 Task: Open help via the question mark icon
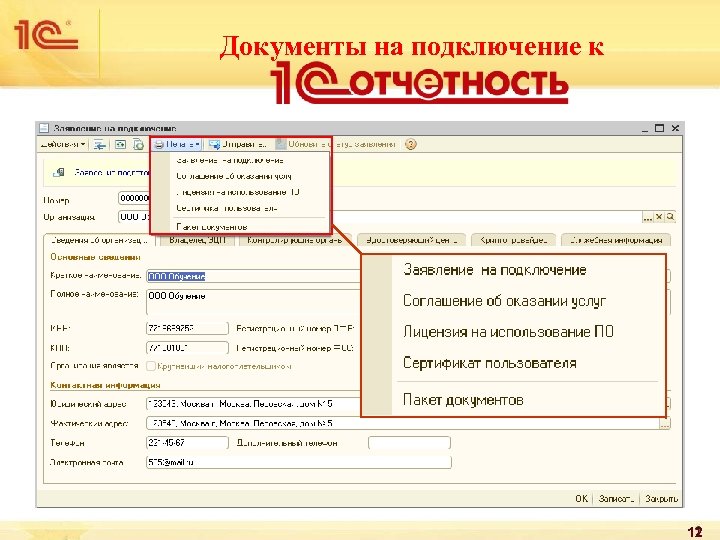coord(411,145)
